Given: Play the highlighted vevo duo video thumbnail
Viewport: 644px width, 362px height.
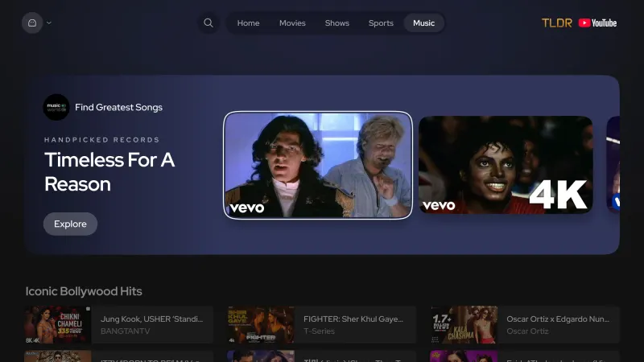Looking at the screenshot, I should point(318,165).
